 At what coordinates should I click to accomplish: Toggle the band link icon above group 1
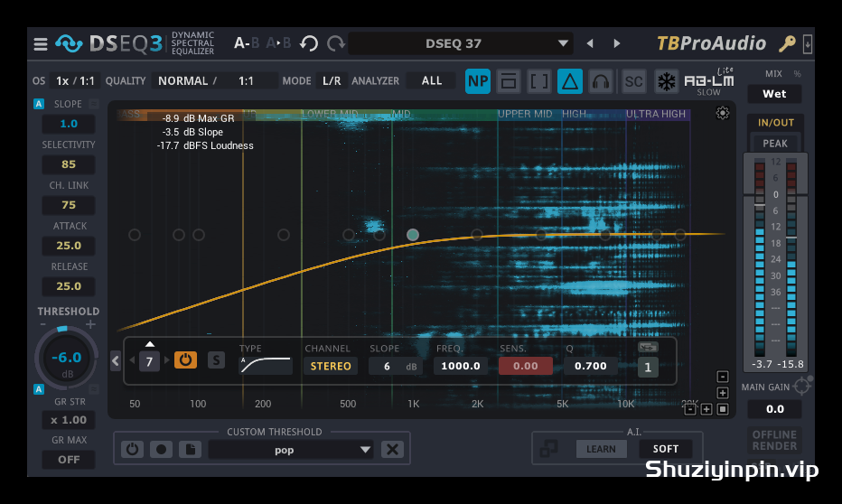pos(648,347)
